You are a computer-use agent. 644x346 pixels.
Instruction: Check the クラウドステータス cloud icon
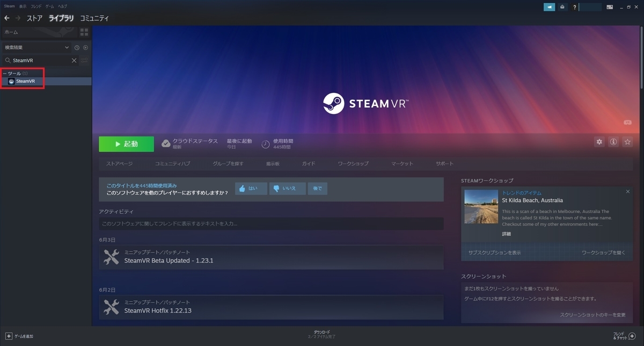click(x=166, y=143)
